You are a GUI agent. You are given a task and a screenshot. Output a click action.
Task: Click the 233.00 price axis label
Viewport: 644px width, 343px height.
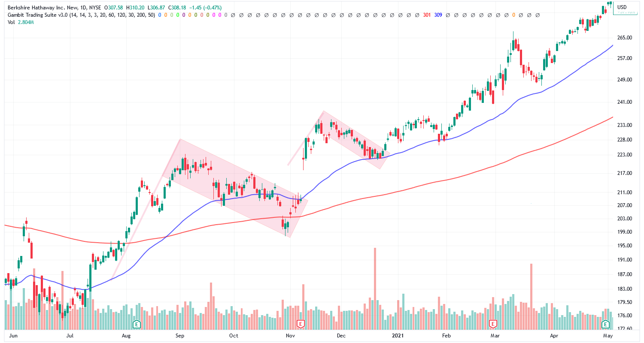(x=624, y=125)
